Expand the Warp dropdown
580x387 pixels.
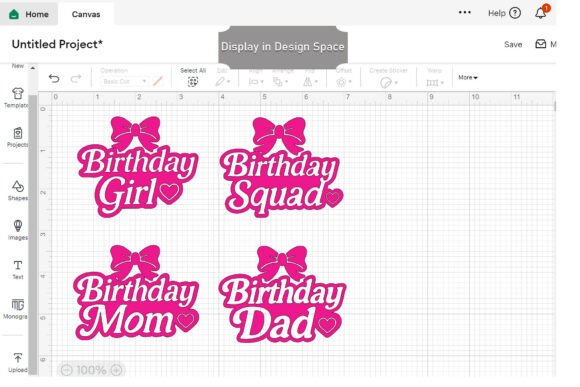435,83
